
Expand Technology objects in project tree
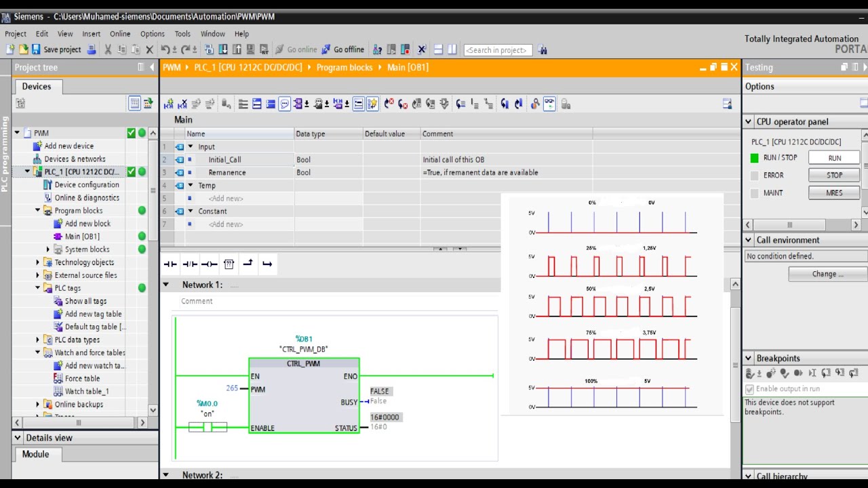[x=38, y=262]
